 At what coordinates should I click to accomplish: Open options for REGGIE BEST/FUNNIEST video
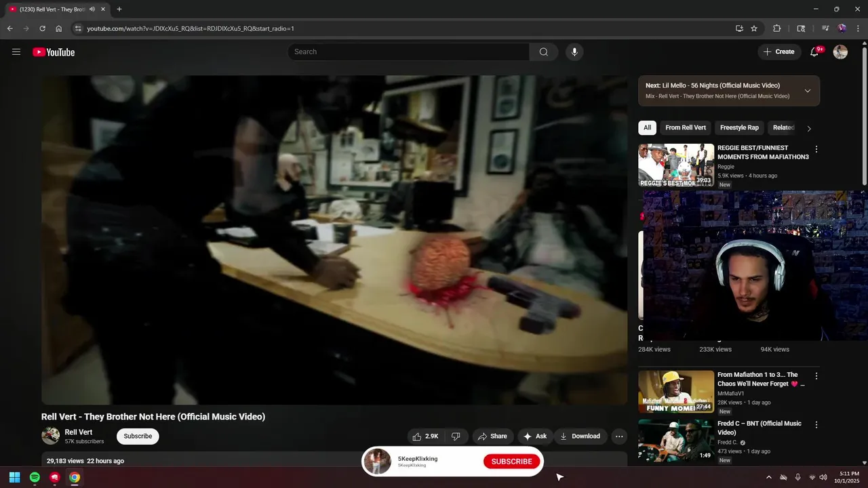click(816, 149)
